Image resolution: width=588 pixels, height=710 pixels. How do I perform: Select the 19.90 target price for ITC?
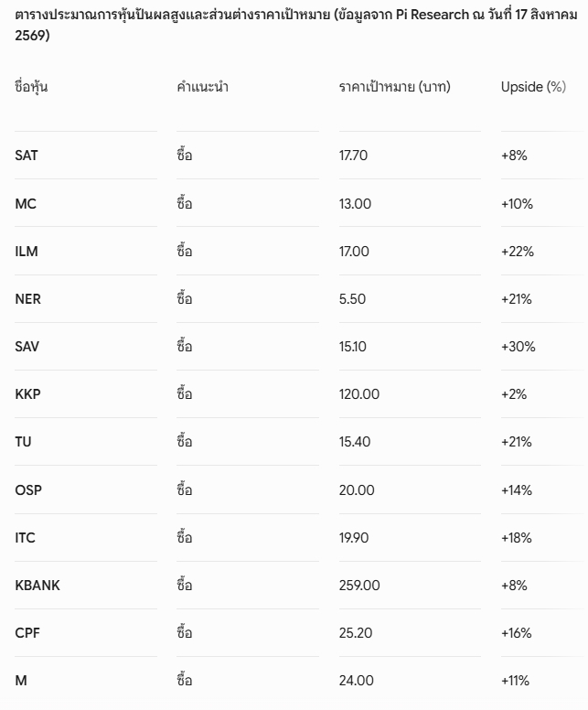[x=354, y=537]
